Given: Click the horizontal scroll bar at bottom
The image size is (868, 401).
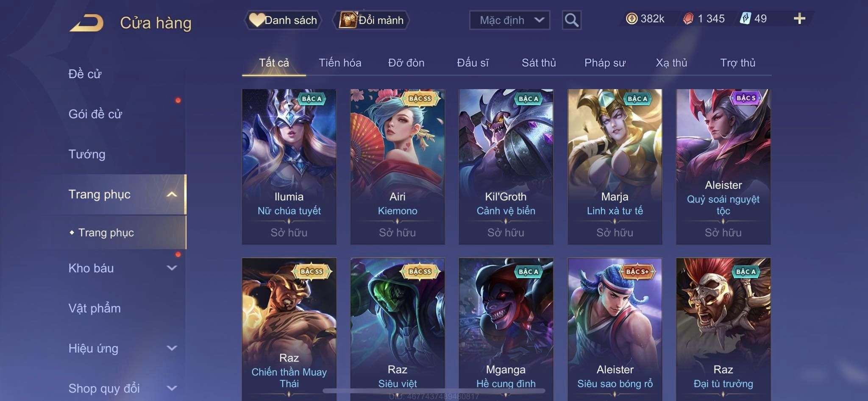Looking at the screenshot, I should click(x=434, y=390).
